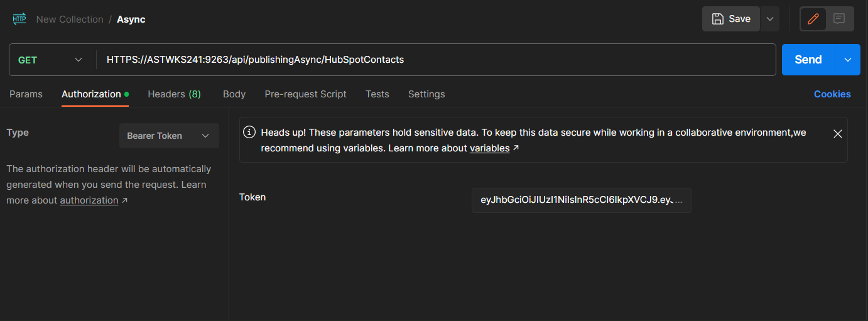
Task: Switch to the Params tab
Action: (x=26, y=94)
